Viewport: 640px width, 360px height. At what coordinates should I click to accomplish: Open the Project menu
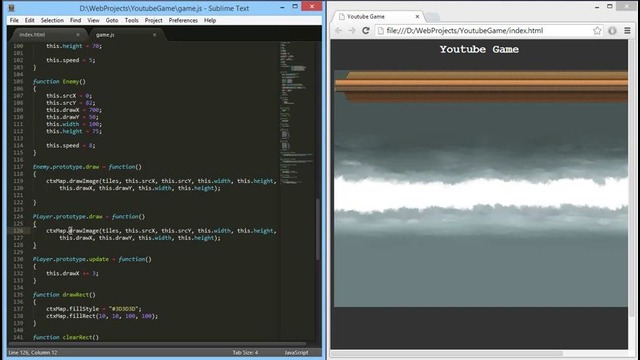point(153,20)
